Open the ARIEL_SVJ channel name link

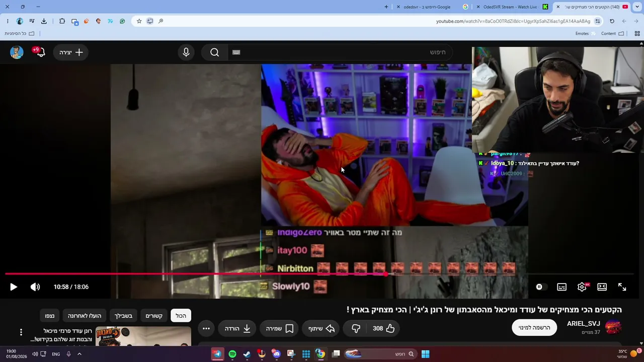(584, 324)
